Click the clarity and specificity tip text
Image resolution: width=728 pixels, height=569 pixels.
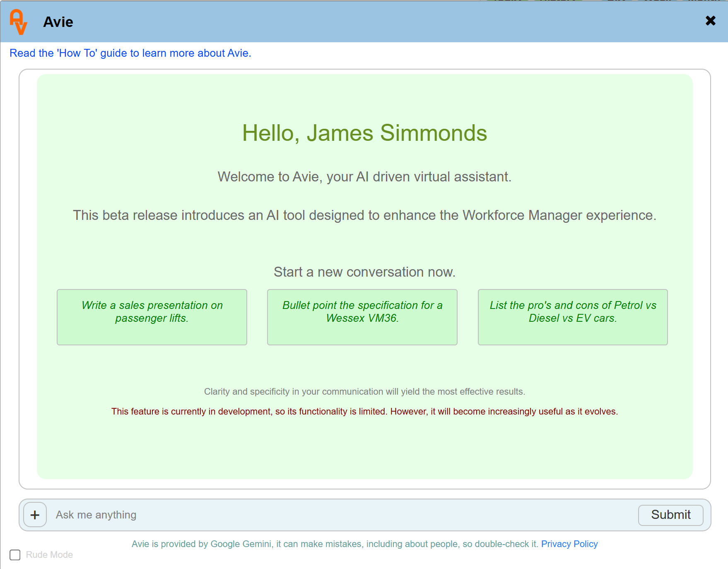pos(364,392)
